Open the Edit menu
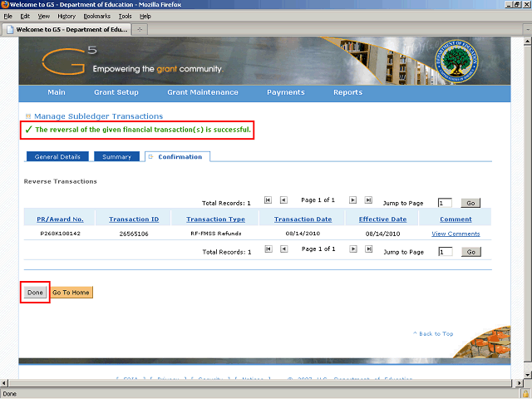The height and width of the screenshot is (399, 532). pos(25,17)
